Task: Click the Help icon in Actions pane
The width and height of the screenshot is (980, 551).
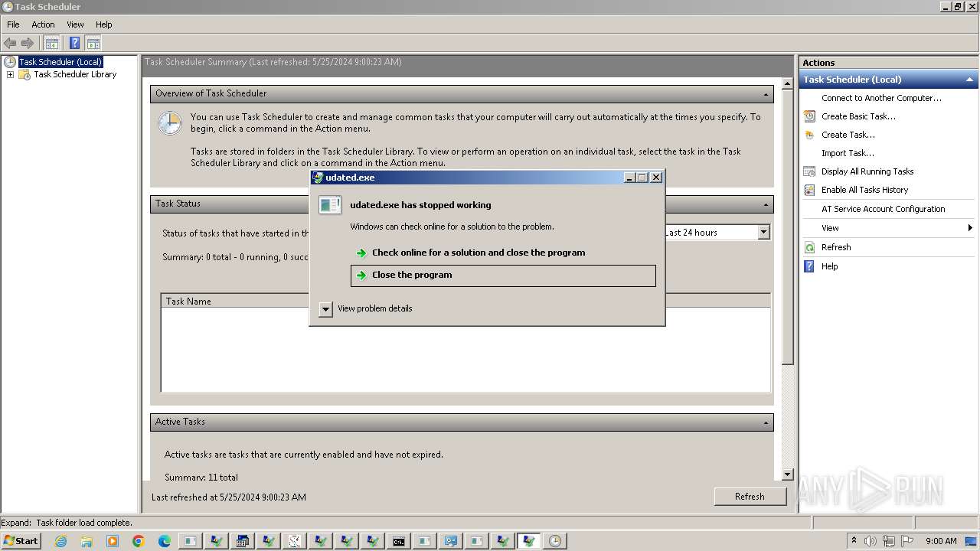Action: click(809, 266)
